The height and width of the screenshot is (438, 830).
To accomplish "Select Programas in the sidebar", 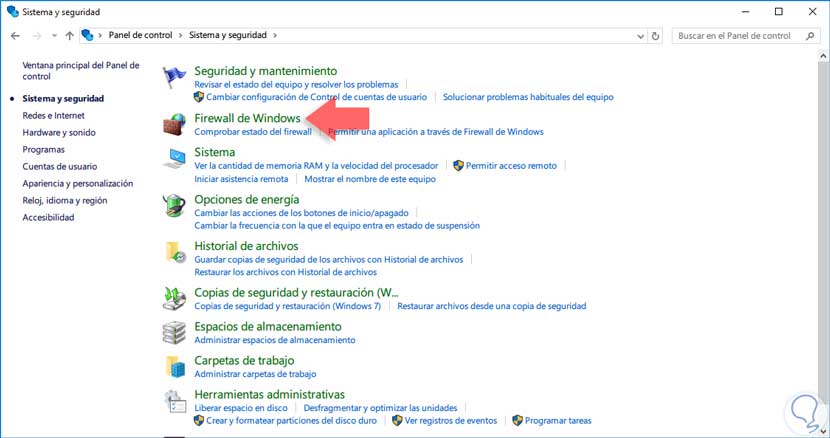I will (x=43, y=149).
